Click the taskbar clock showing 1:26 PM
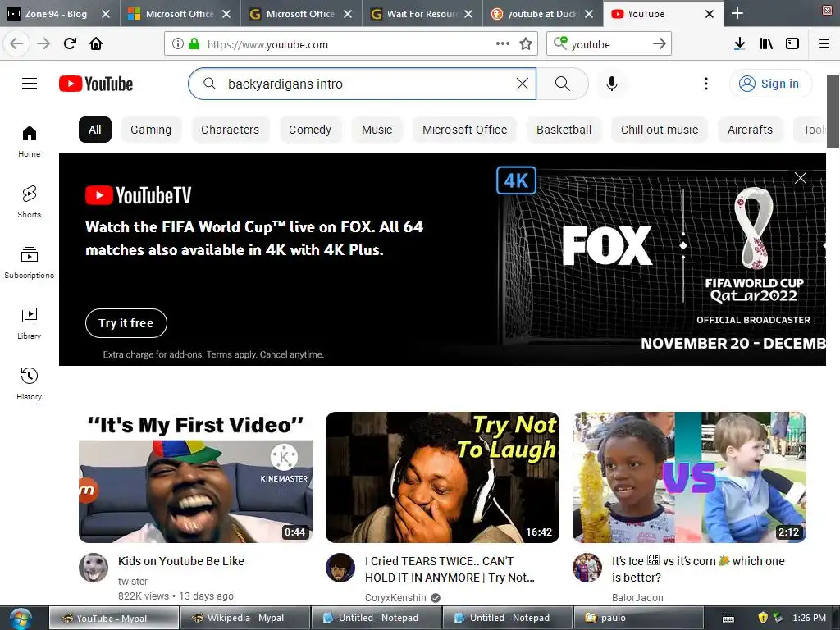The width and height of the screenshot is (840, 630). [809, 618]
